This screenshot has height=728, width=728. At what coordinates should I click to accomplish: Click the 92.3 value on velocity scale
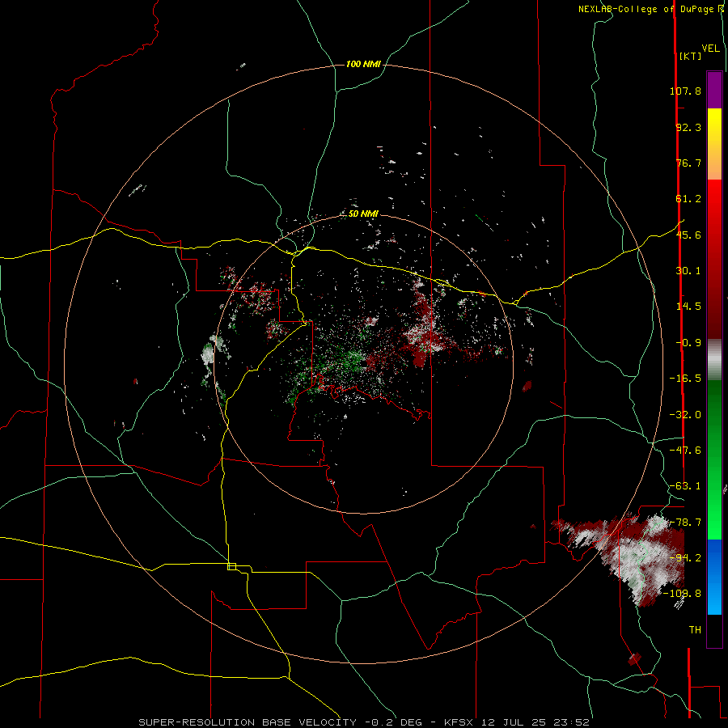(688, 127)
